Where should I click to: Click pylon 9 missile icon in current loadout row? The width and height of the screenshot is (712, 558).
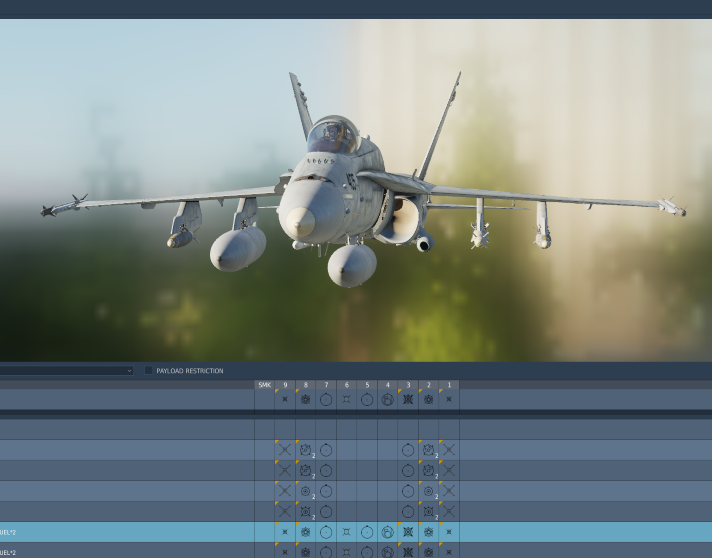tap(285, 400)
